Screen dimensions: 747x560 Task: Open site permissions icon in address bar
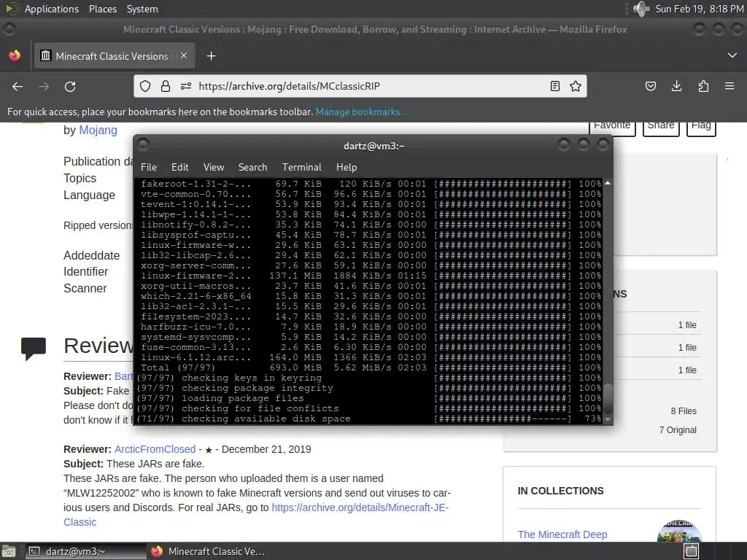pyautogui.click(x=186, y=86)
